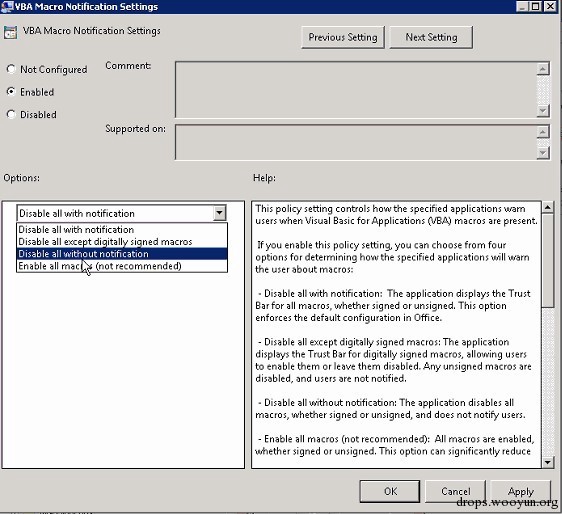The height and width of the screenshot is (514, 562).
Task: Select the Not Configured radio button
Action: point(11,69)
